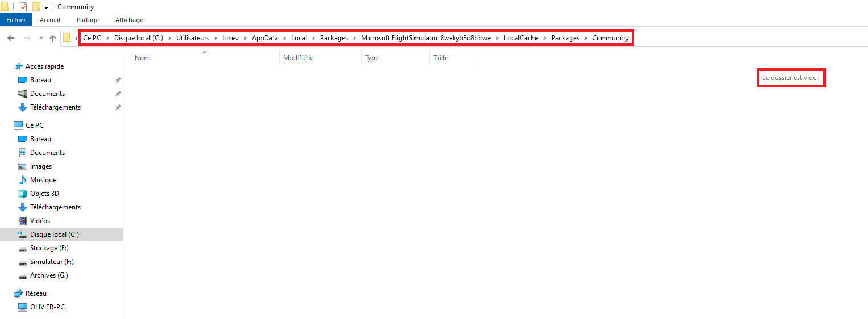
Task: Open the Musique folder note icon
Action: (x=23, y=180)
